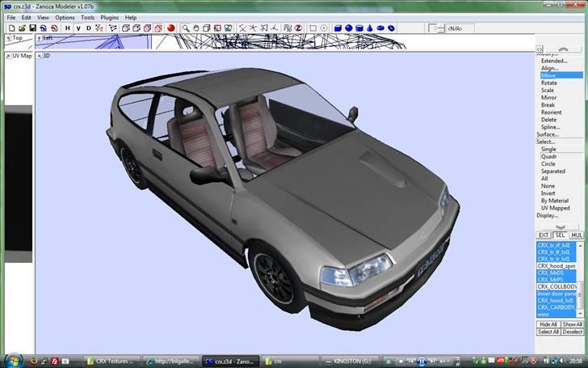
Task: Open the Options menu
Action: click(x=65, y=18)
